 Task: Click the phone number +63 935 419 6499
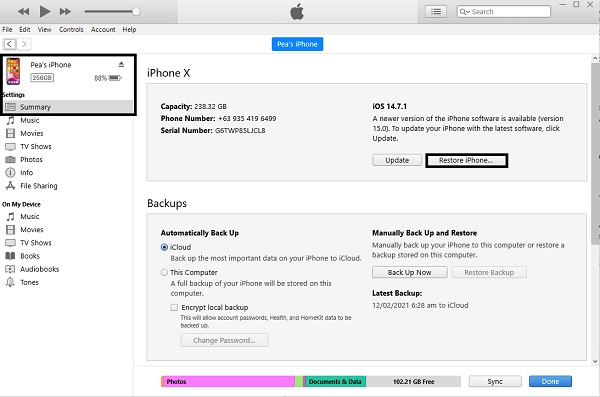point(247,119)
